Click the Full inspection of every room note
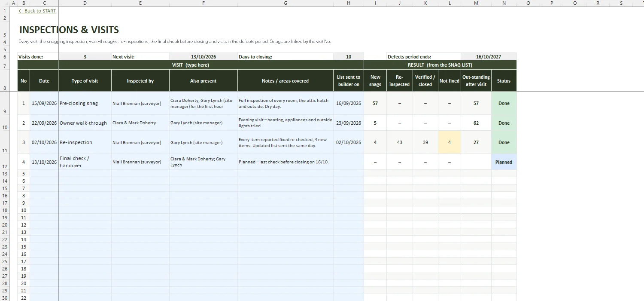 pyautogui.click(x=286, y=103)
